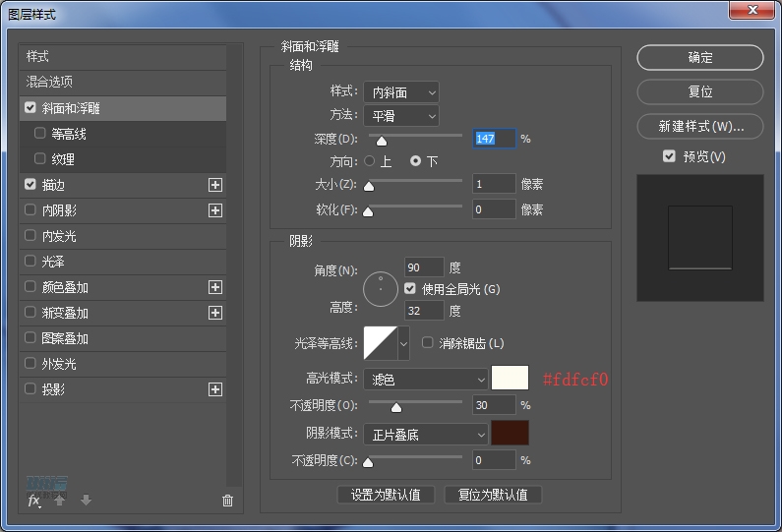This screenshot has width=782, height=532.
Task: Click plus icon beside 颜色叠加
Action: [x=215, y=287]
